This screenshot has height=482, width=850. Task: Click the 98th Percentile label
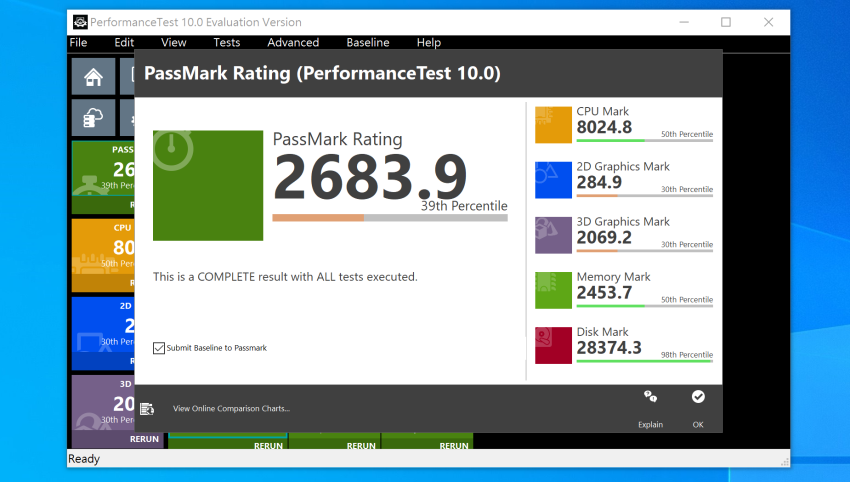(687, 355)
